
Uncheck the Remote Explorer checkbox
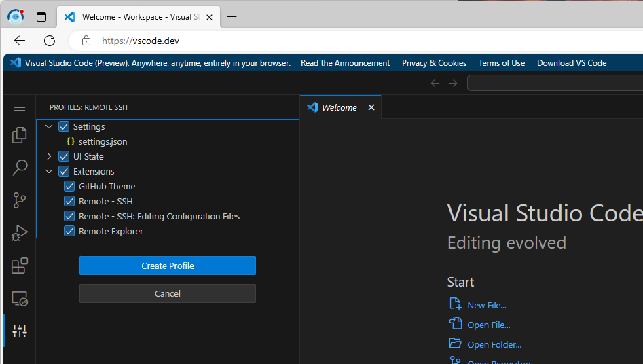(69, 231)
